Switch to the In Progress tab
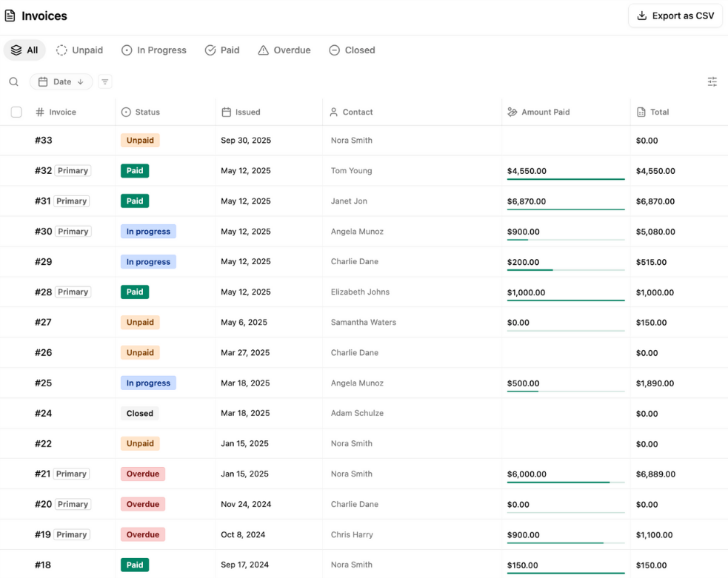 coord(154,50)
